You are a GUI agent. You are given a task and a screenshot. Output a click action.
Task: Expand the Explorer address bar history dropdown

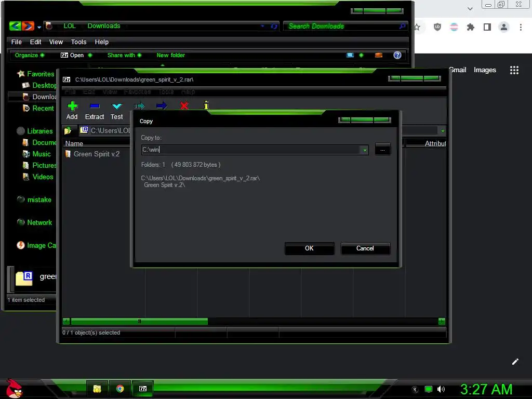tap(262, 26)
